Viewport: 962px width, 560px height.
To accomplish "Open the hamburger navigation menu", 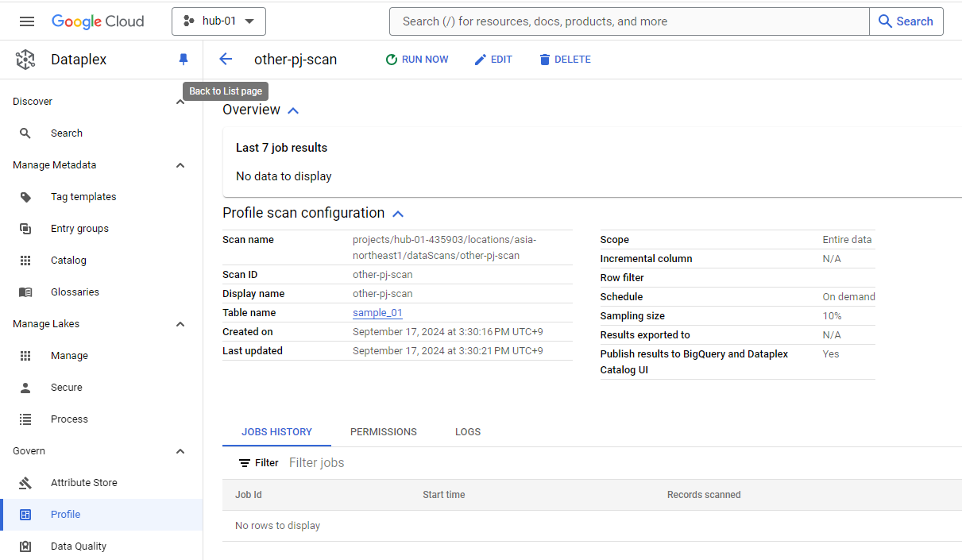I will (x=27, y=21).
